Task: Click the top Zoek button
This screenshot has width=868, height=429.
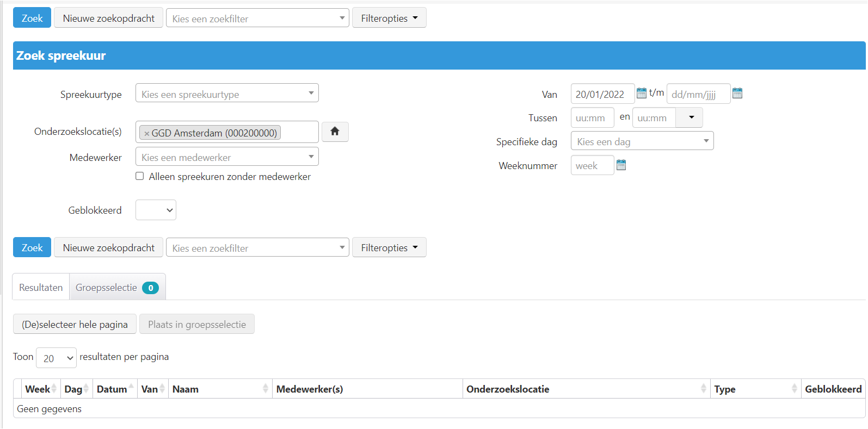Action: click(x=32, y=18)
